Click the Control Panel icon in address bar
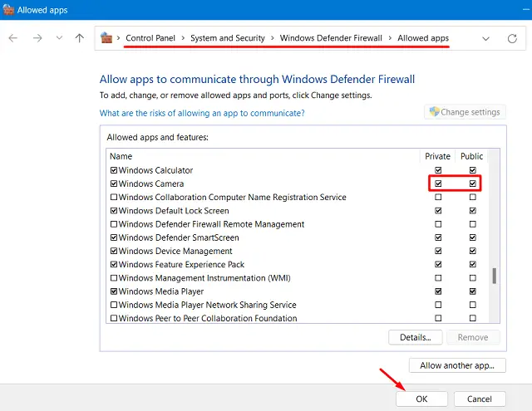Screen dimensions: 532x411 (x=106, y=38)
